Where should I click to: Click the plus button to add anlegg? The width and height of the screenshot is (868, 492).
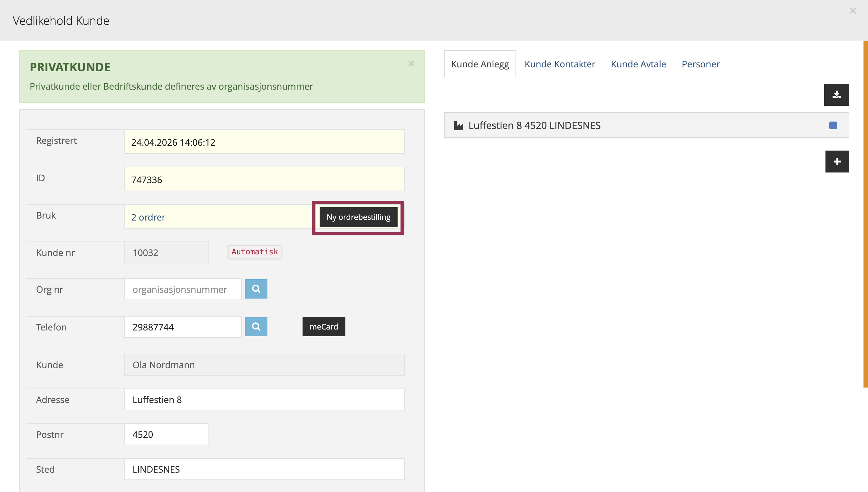point(837,162)
